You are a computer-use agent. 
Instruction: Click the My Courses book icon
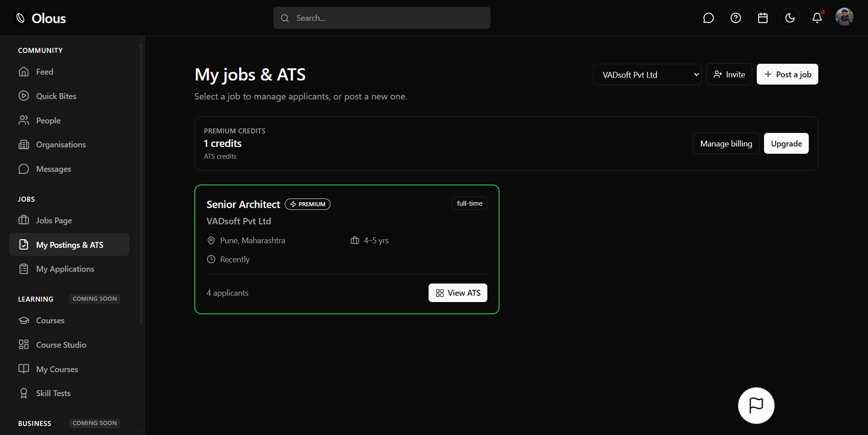24,369
